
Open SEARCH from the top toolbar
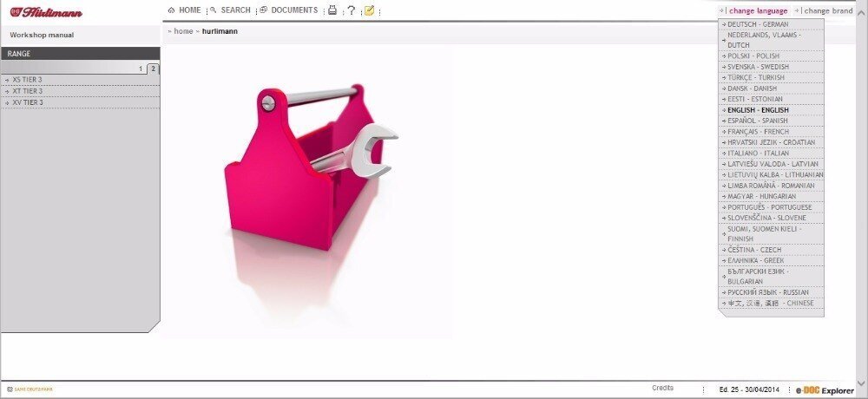tap(230, 10)
